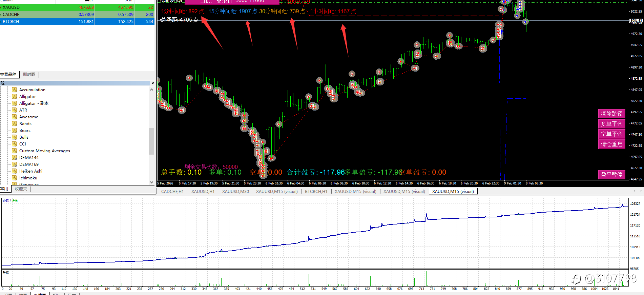This screenshot has width=644, height=295.
Task: Click the 合计盈亏: -117.96 label
Action: pyautogui.click(x=316, y=172)
